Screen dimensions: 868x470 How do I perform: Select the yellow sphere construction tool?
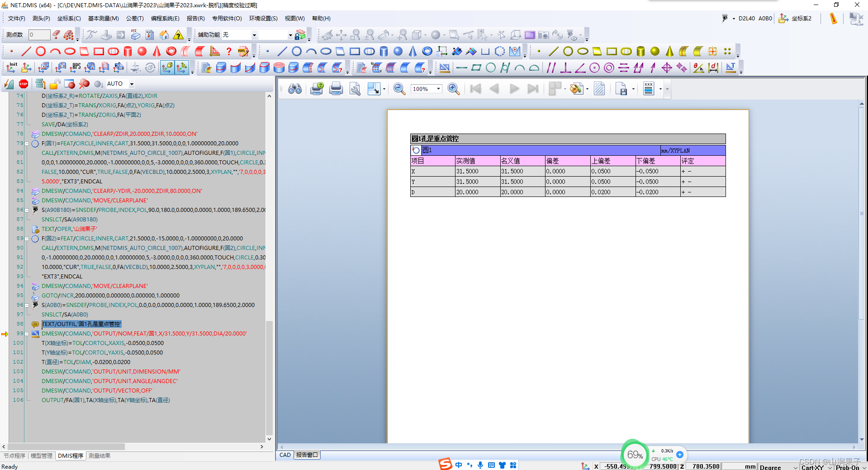pos(655,51)
